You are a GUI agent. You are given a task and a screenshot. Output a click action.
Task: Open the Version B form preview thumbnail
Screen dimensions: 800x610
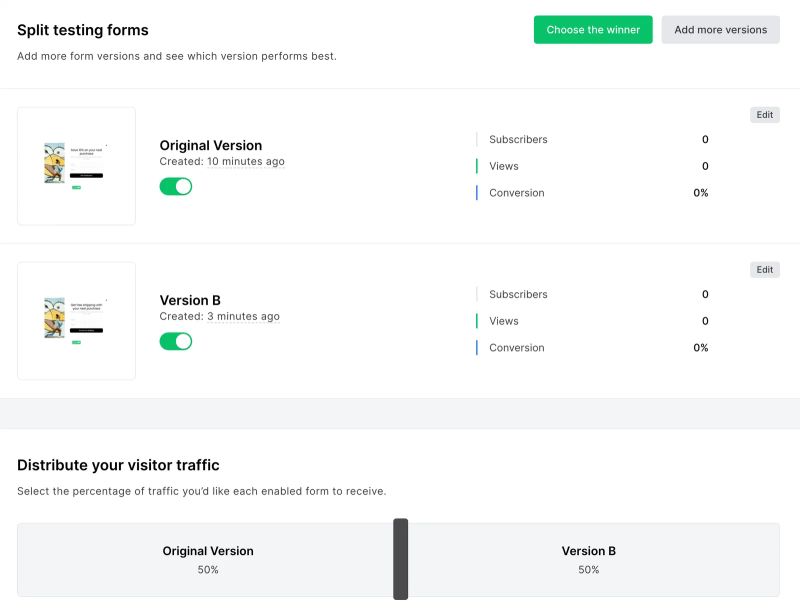click(x=76, y=321)
